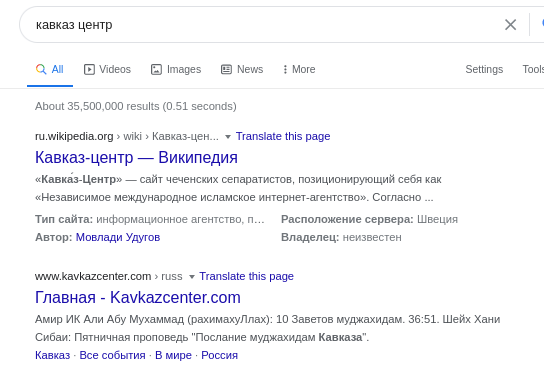Open the News tab
The height and width of the screenshot is (380, 544).
pos(242,69)
